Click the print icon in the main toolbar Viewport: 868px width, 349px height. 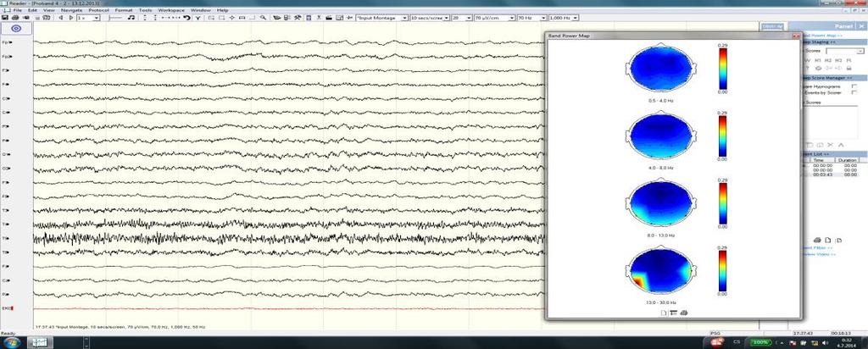pyautogui.click(x=15, y=18)
